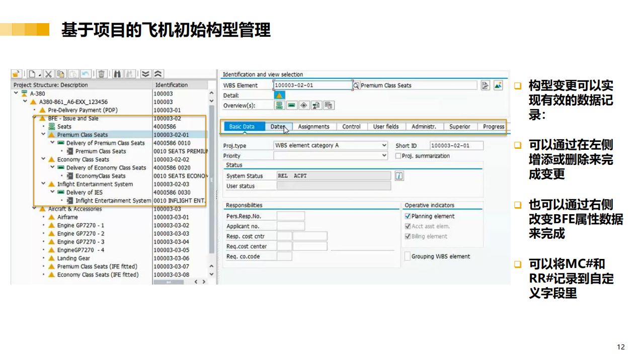
Task: Click the long text document icon
Action: coord(485,85)
